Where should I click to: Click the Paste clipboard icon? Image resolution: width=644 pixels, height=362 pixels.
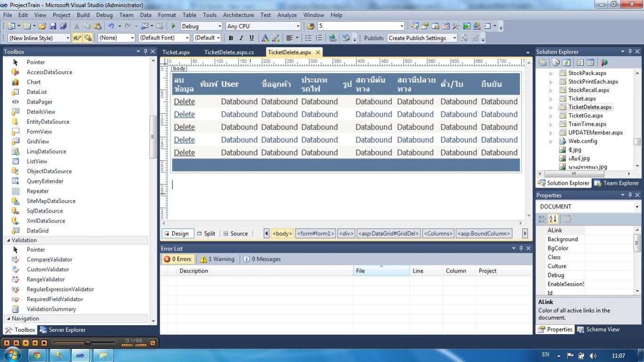(97, 26)
